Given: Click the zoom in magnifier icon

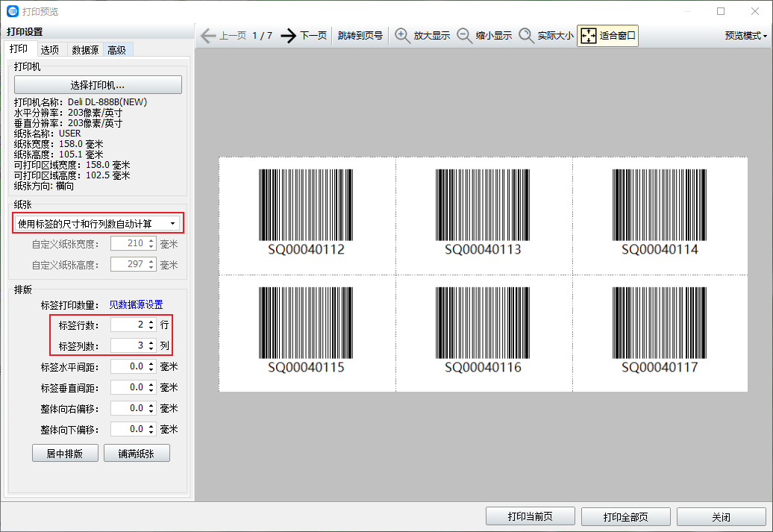Looking at the screenshot, I should point(403,36).
